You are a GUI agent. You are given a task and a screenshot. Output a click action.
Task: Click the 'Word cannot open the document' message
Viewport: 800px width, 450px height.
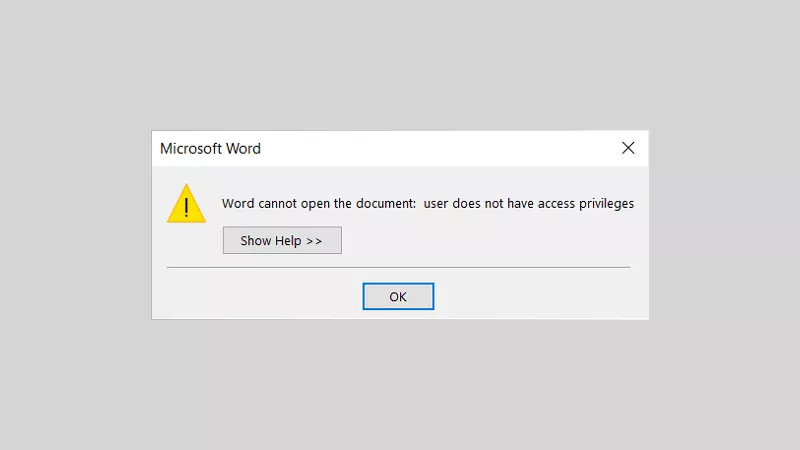[428, 204]
